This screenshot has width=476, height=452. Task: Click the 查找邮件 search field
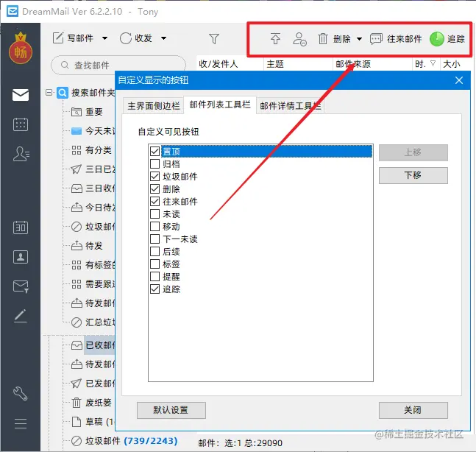(x=118, y=65)
